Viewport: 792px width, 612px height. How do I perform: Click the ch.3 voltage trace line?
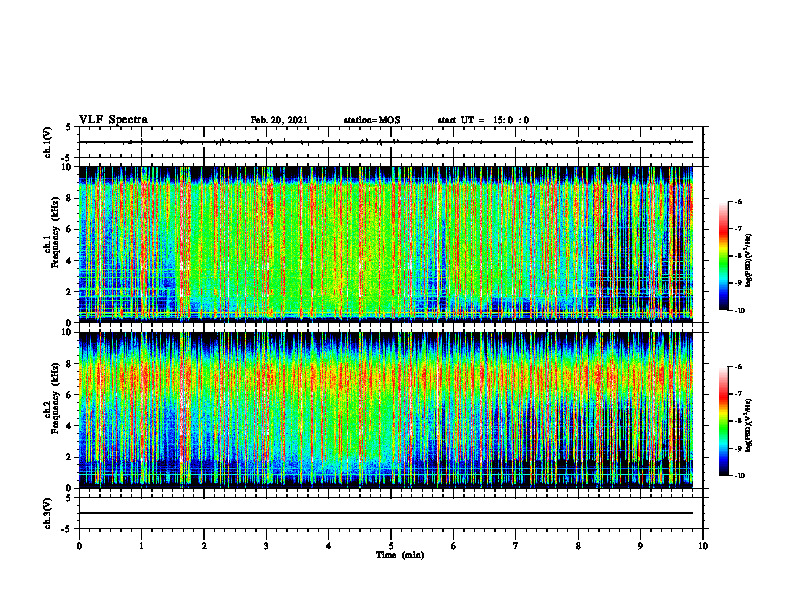[x=386, y=513]
